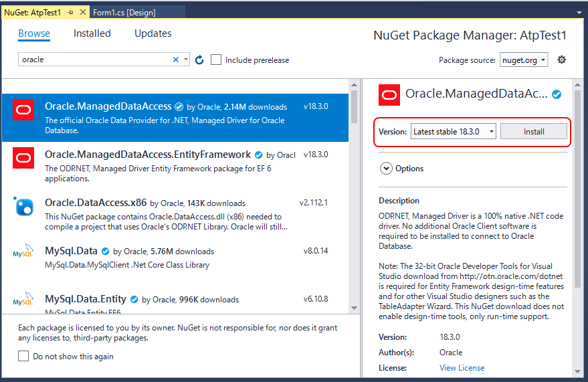The height and width of the screenshot is (382, 588).
Task: Open the Form1.cs [Design] tab
Action: click(x=124, y=12)
